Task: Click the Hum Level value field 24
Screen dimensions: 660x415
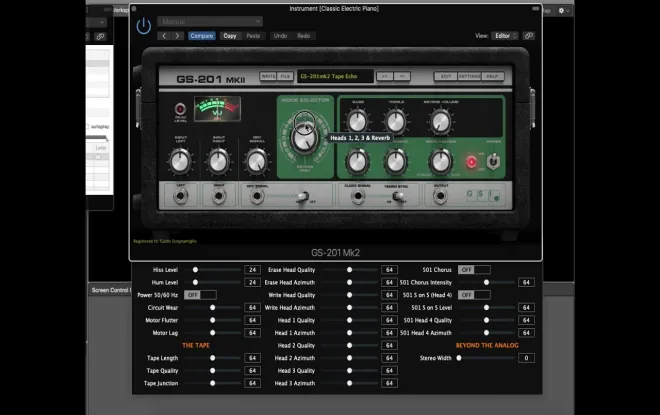Action: click(x=252, y=282)
